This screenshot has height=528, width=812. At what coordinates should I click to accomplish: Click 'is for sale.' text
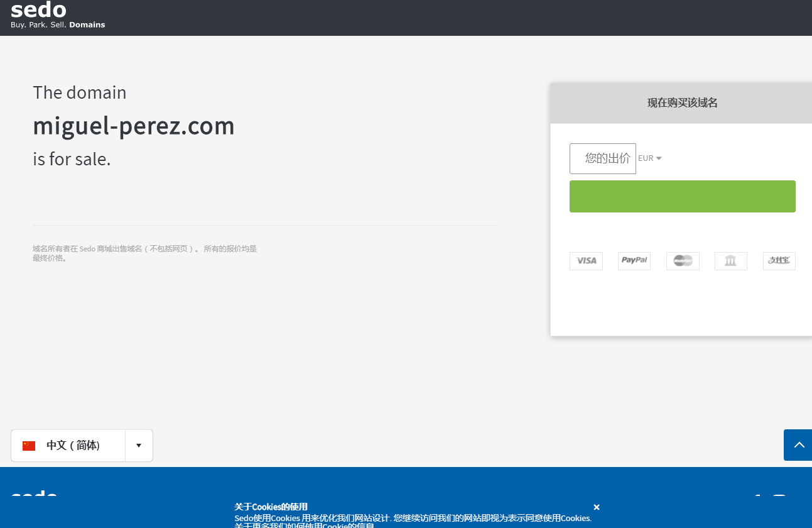tap(72, 159)
